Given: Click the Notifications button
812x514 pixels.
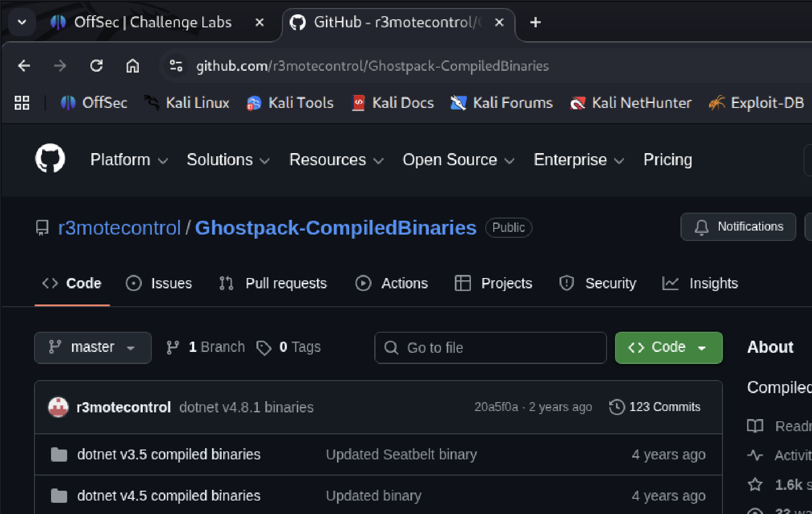Looking at the screenshot, I should click(738, 227).
